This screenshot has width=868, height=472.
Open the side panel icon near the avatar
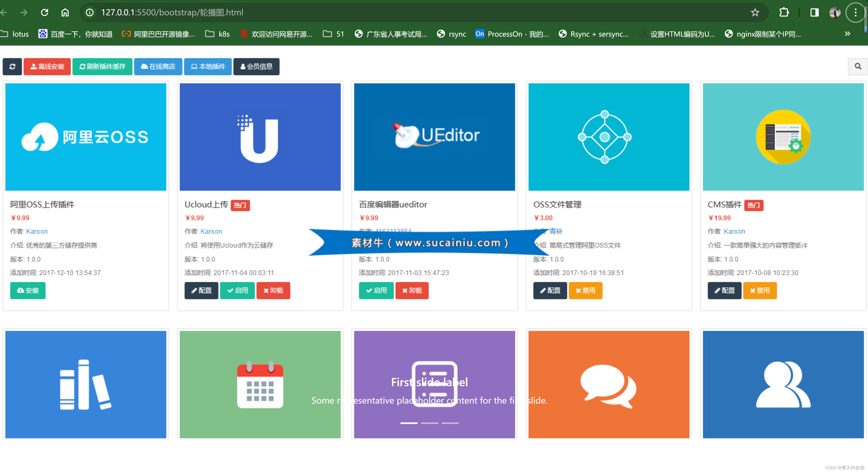815,13
